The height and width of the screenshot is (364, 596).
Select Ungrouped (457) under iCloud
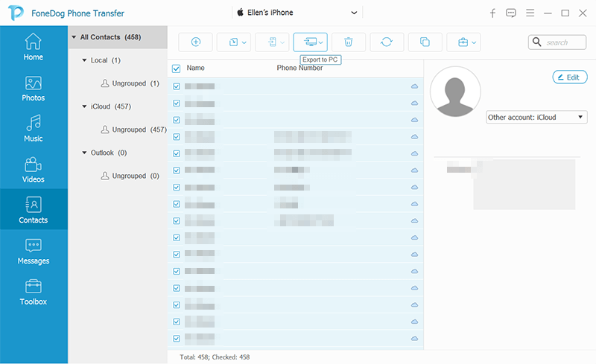click(x=133, y=130)
